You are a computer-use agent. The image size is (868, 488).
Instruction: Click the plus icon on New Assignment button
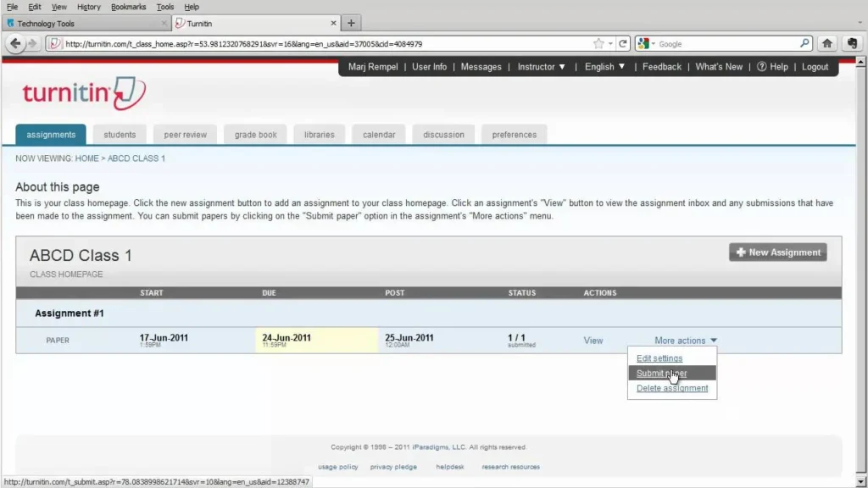click(x=742, y=252)
